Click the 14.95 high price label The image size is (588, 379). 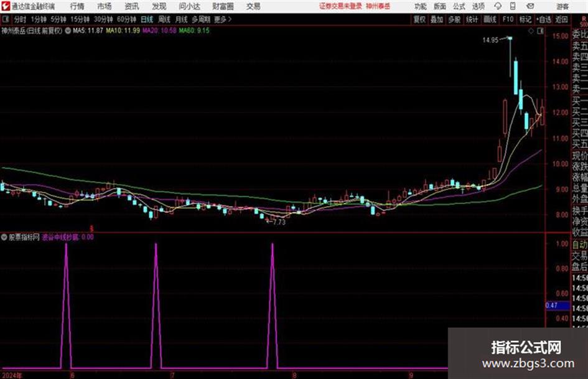pos(490,40)
